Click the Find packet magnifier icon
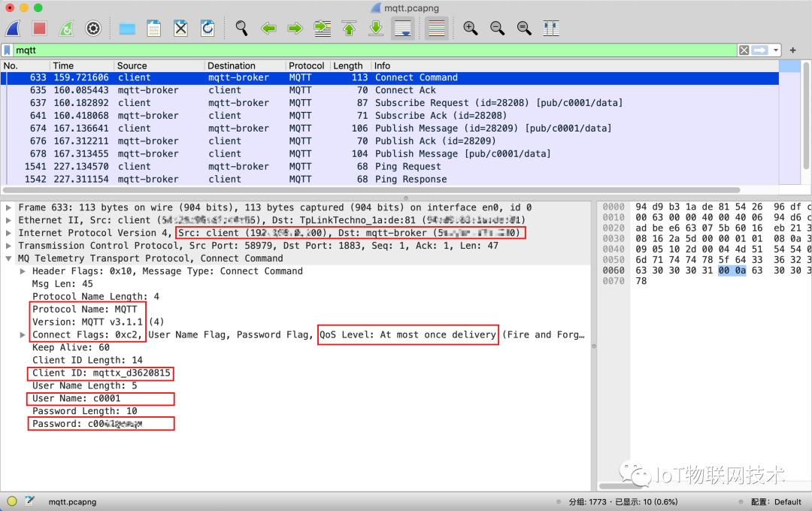The image size is (812, 511). tap(241, 29)
